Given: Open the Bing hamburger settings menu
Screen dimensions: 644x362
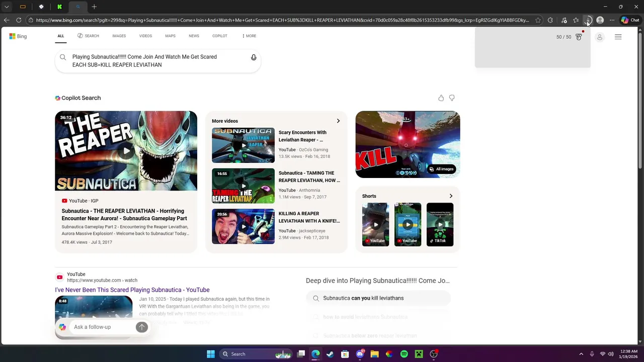Looking at the screenshot, I should (x=618, y=37).
